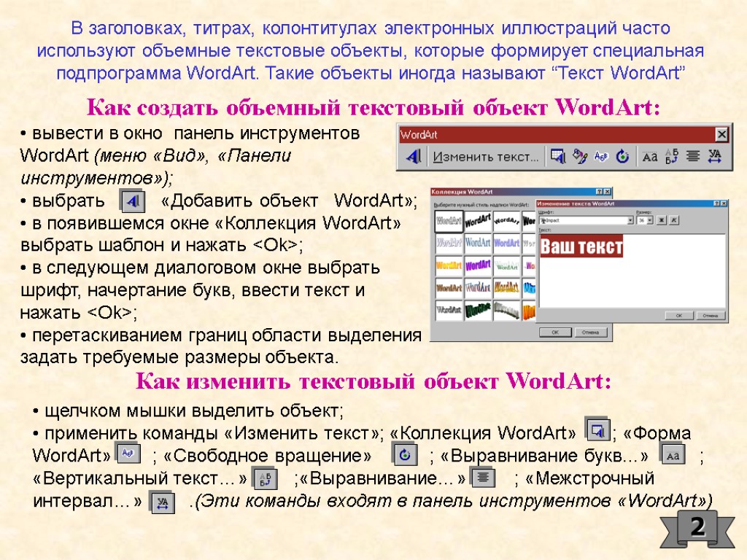
Task: Click the inline icon after «Вертикальный текст...» text
Action: coord(265,478)
